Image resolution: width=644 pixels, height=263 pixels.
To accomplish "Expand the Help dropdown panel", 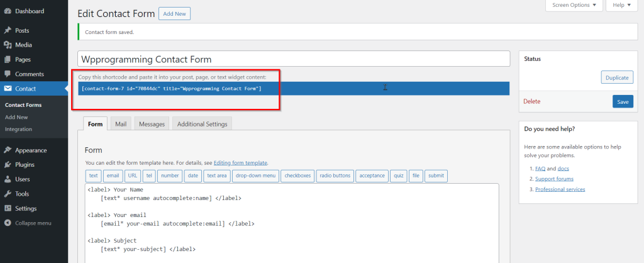I will (621, 5).
